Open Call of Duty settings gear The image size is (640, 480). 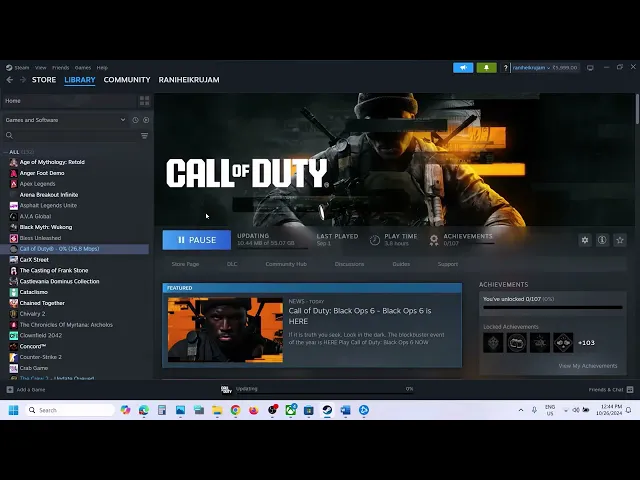coord(585,240)
